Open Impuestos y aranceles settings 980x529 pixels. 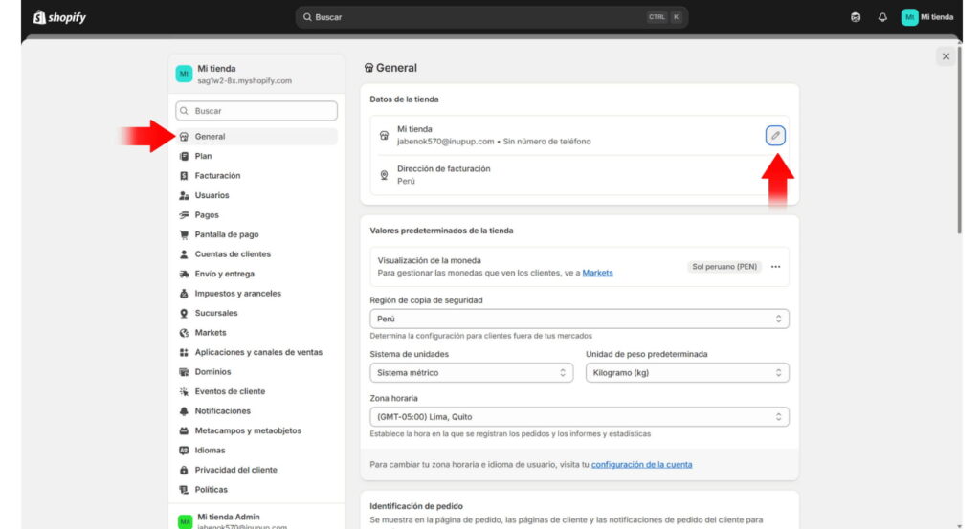click(237, 294)
